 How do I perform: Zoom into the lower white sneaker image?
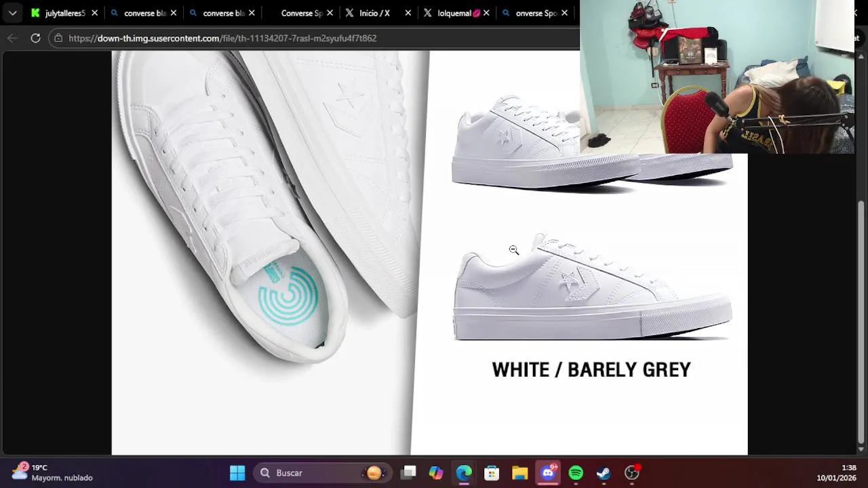click(x=592, y=288)
